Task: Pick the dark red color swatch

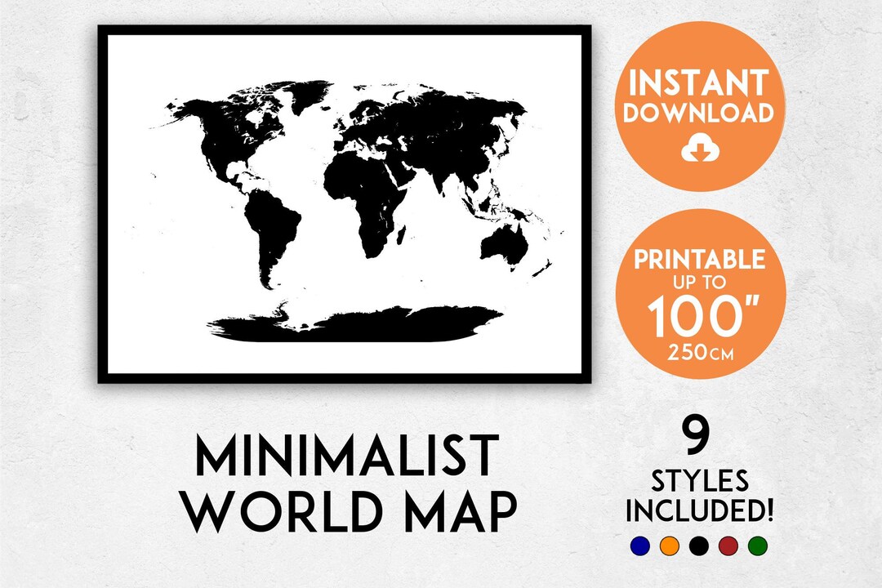Action: click(728, 545)
